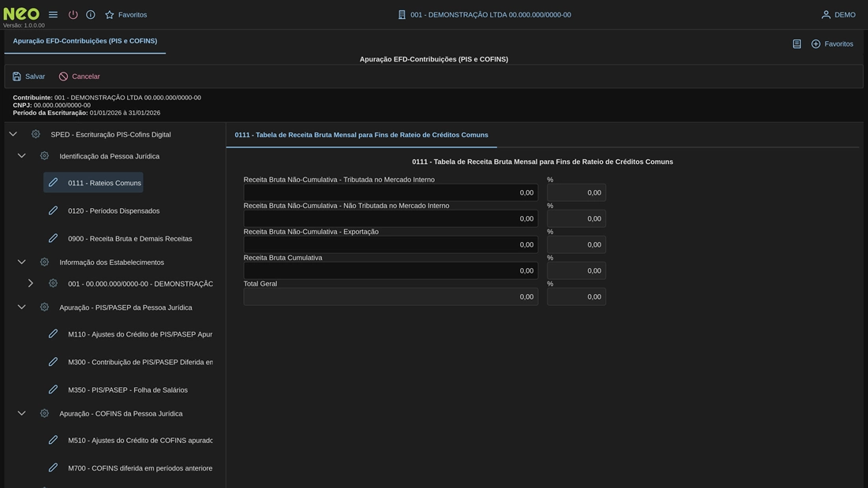Select the 0111 Tabela de Receita Bruta tab
This screenshot has width=868, height=488.
[361, 135]
